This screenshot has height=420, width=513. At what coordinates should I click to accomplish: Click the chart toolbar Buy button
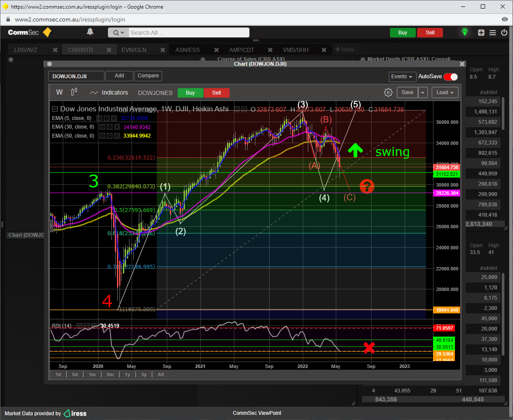click(190, 93)
